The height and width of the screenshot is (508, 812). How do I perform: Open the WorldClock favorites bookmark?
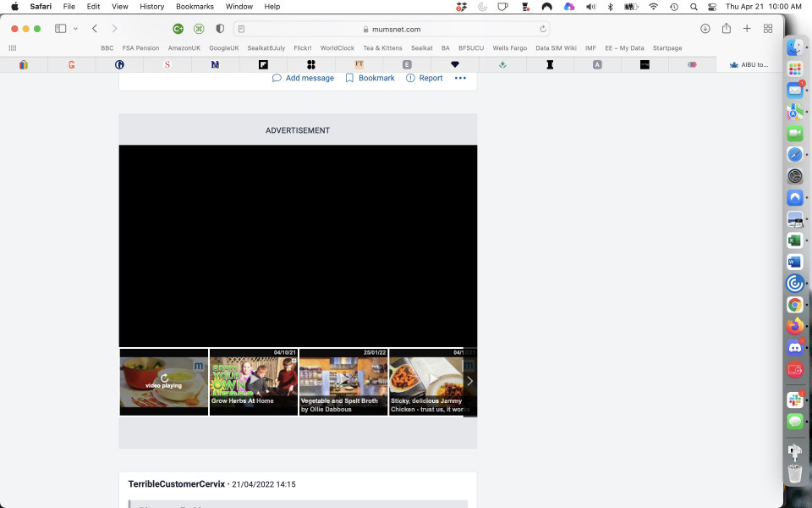point(337,48)
